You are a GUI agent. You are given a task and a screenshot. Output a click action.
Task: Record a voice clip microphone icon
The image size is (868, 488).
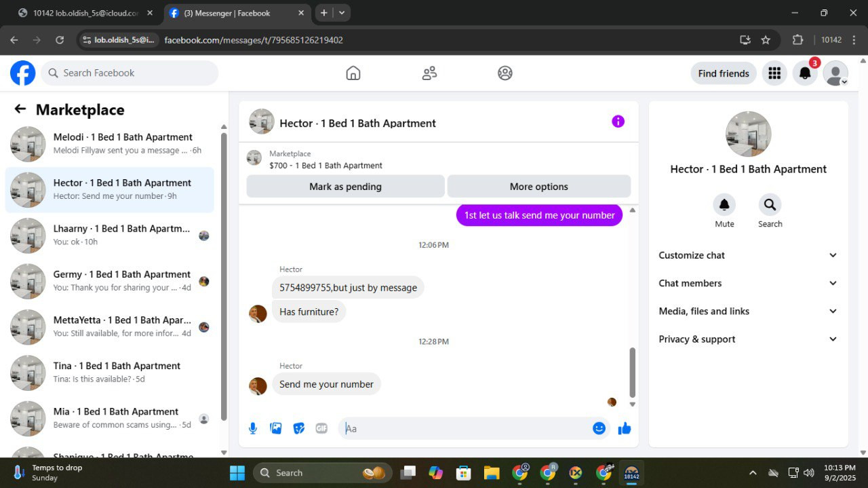click(253, 428)
